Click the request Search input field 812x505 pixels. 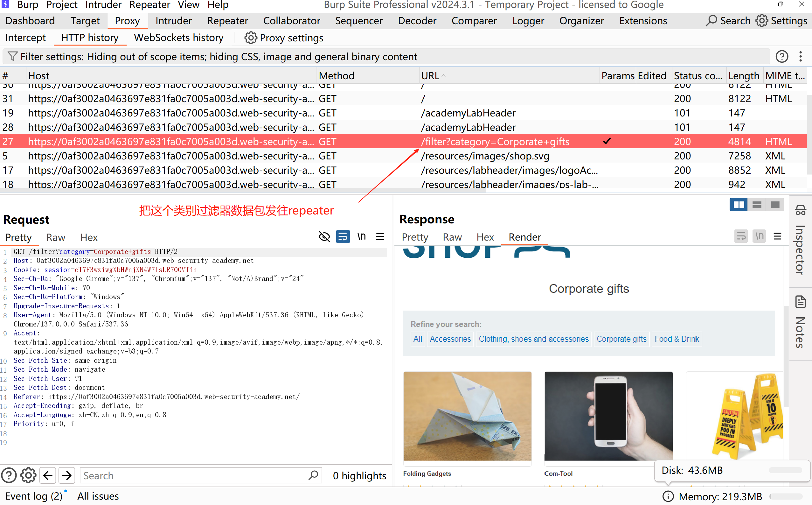194,475
